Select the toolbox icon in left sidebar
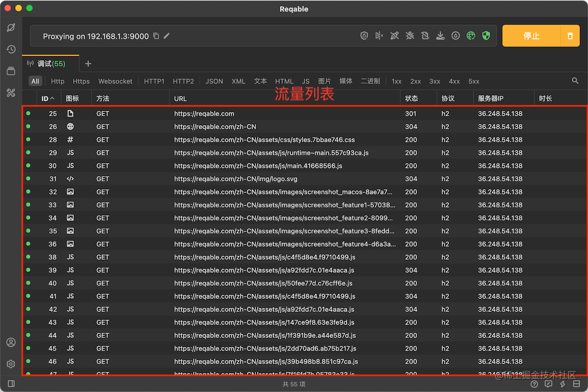The width and height of the screenshot is (588, 392). [x=11, y=71]
